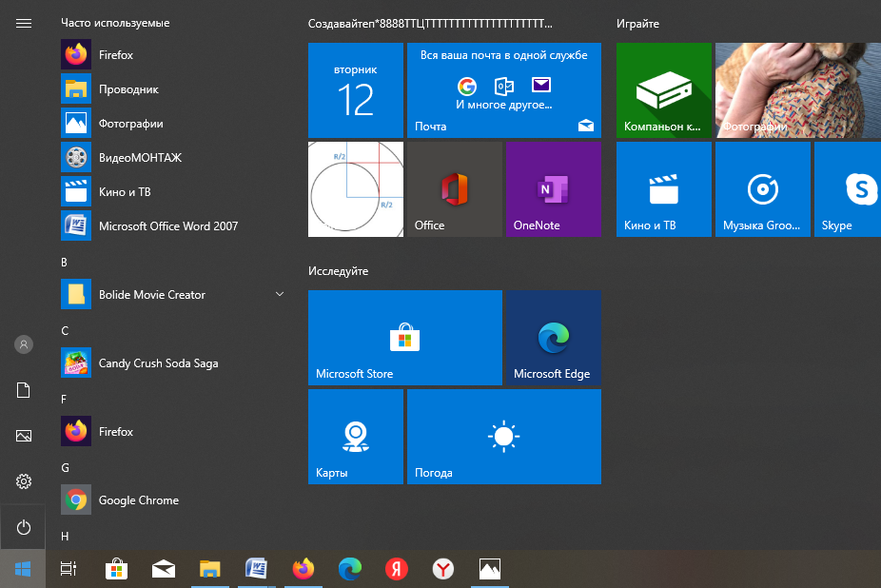This screenshot has height=588, width=881.
Task: Open the circle drawing tile
Action: (x=356, y=189)
